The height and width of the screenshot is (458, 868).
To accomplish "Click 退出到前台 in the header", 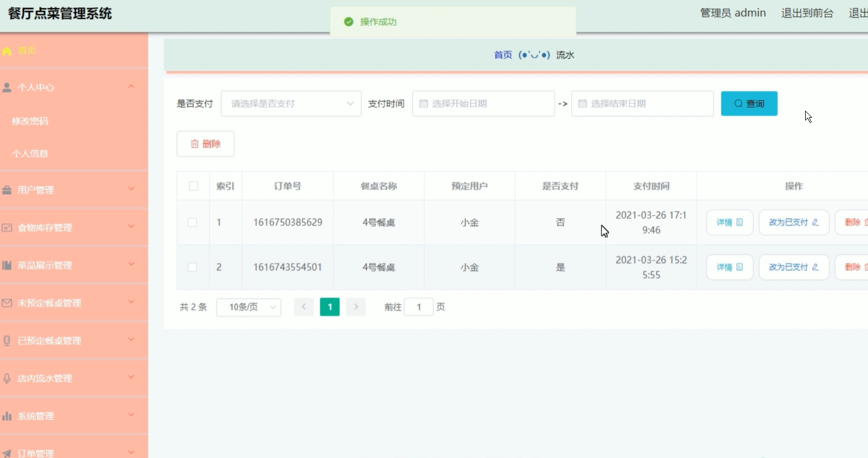I will [807, 13].
